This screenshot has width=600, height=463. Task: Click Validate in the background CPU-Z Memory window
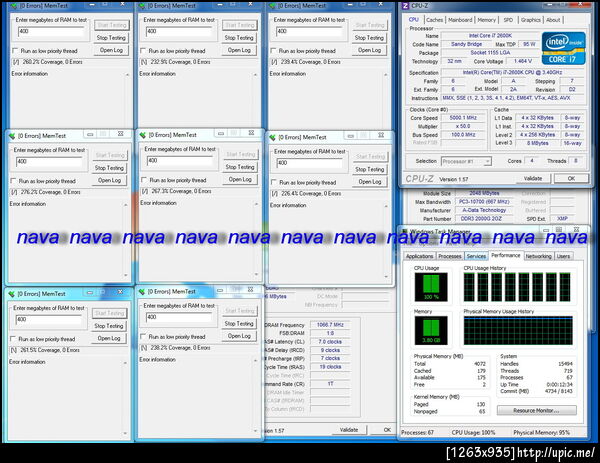click(x=349, y=430)
